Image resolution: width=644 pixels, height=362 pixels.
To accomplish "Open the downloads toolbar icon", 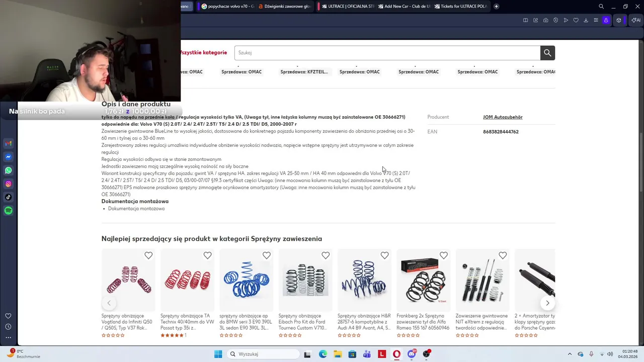I will coord(586,20).
